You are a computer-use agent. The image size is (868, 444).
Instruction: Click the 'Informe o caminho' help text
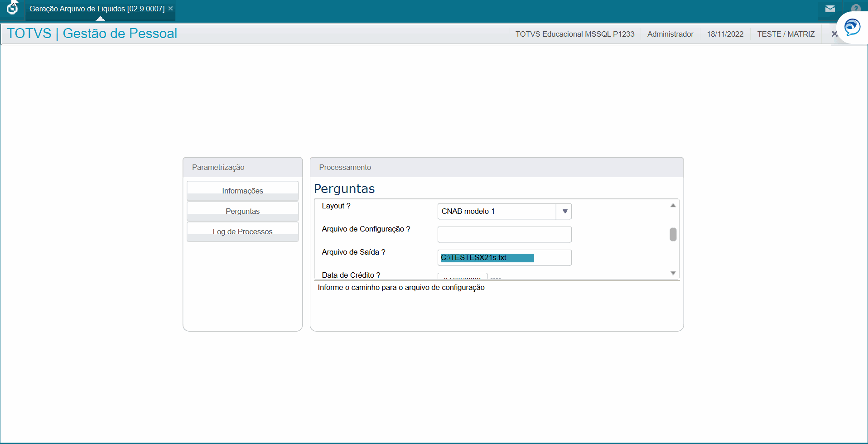pos(401,287)
